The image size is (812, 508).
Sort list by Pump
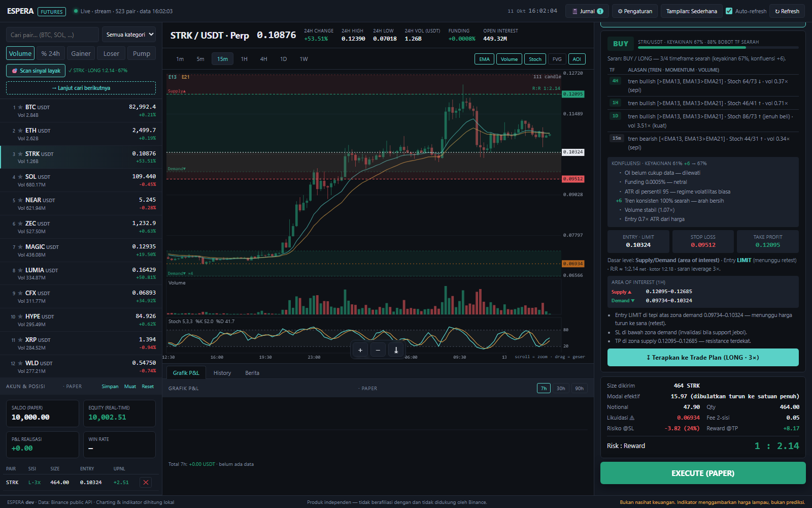point(142,53)
